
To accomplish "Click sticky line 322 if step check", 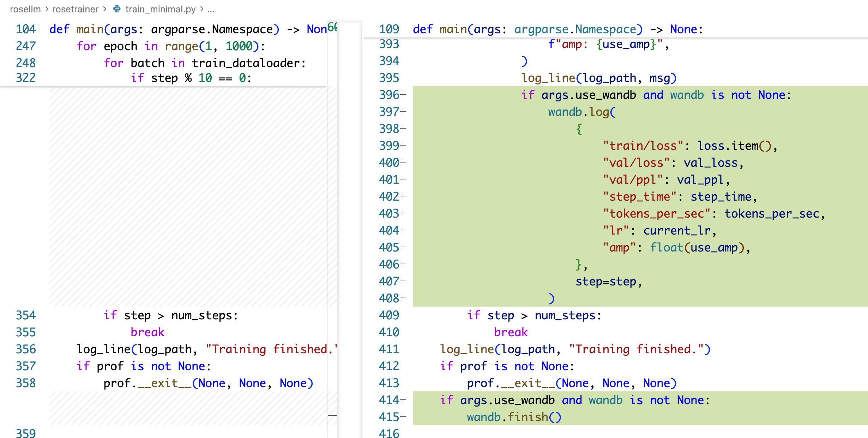I will tap(191, 78).
